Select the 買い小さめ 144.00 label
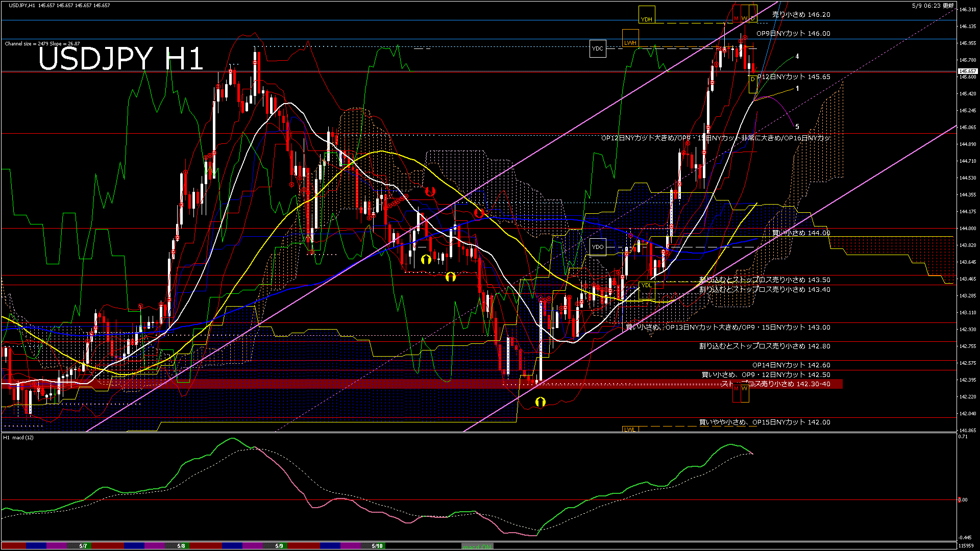The width and height of the screenshot is (980, 551). click(x=801, y=233)
